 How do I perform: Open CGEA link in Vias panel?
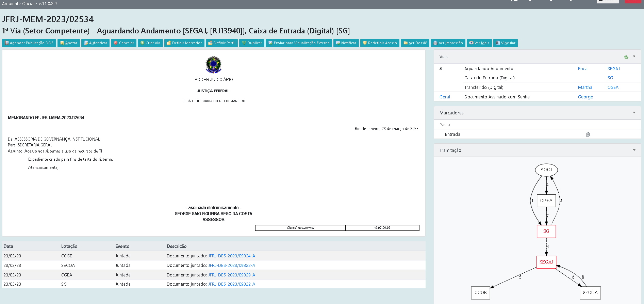tap(613, 87)
